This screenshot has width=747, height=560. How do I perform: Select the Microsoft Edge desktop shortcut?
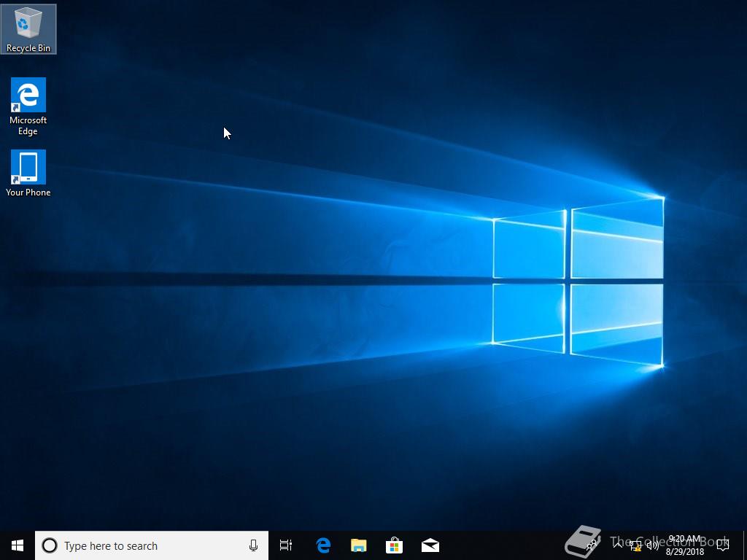pos(28,106)
